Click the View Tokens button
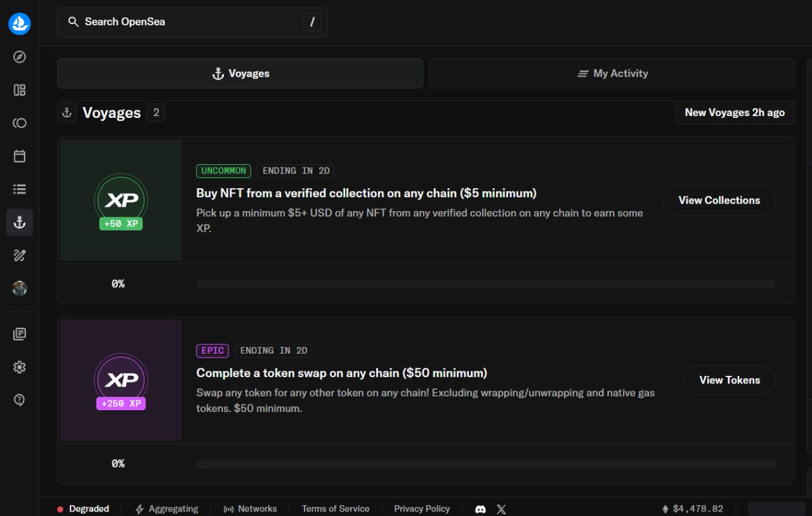The width and height of the screenshot is (812, 516). pyautogui.click(x=730, y=380)
